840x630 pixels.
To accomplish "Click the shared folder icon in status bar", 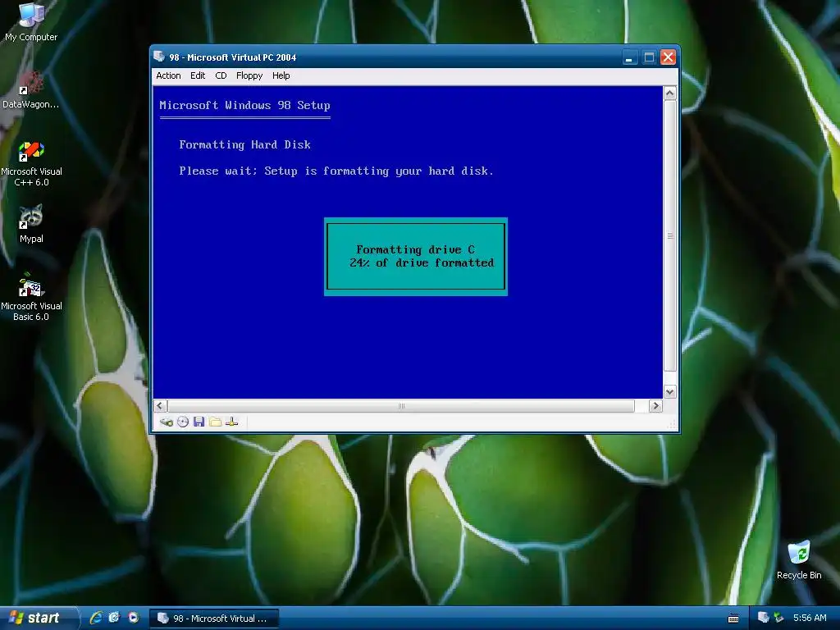I will coord(216,422).
